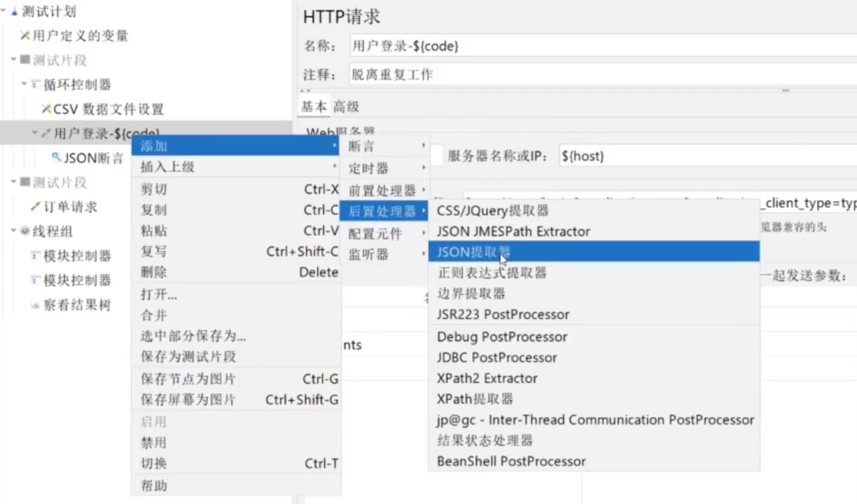Select 禁用 in the context menu
857x504 pixels.
click(x=154, y=443)
